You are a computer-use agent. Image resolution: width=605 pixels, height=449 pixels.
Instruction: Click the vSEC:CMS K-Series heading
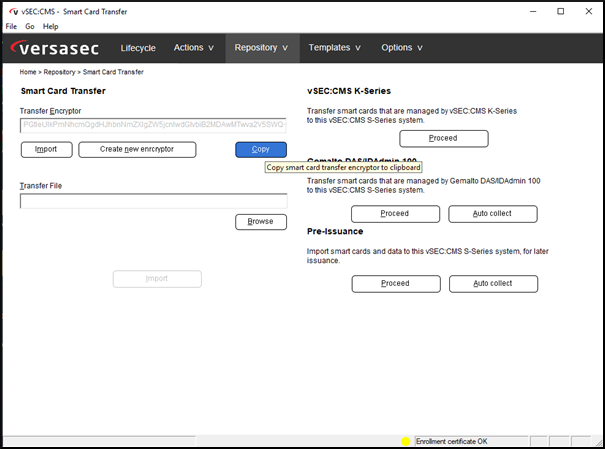(349, 91)
